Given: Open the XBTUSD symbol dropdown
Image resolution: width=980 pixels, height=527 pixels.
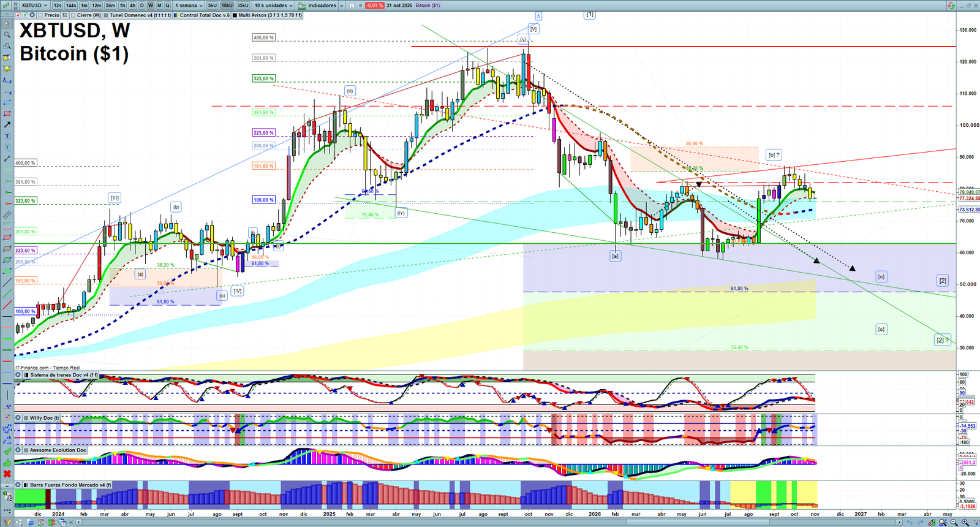Looking at the screenshot, I should point(34,6).
